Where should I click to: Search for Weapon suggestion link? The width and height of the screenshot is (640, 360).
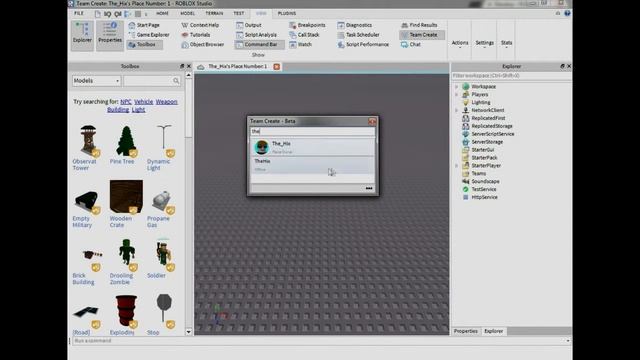pos(166,102)
